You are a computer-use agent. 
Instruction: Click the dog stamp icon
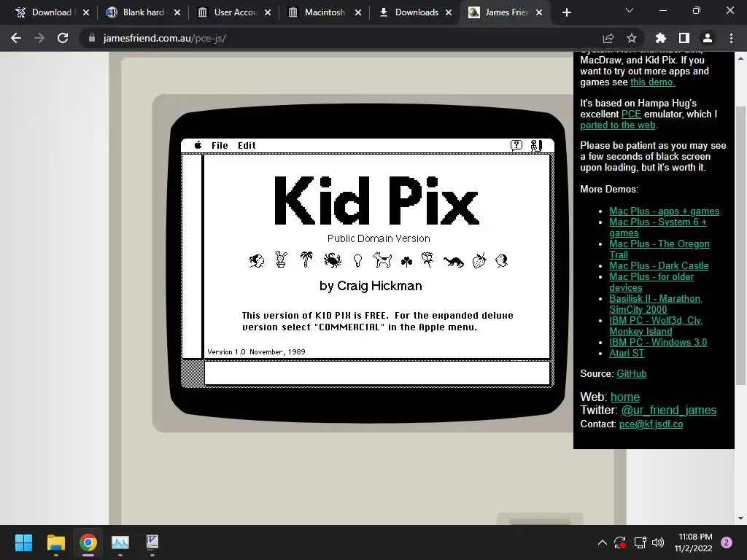pyautogui.click(x=382, y=260)
